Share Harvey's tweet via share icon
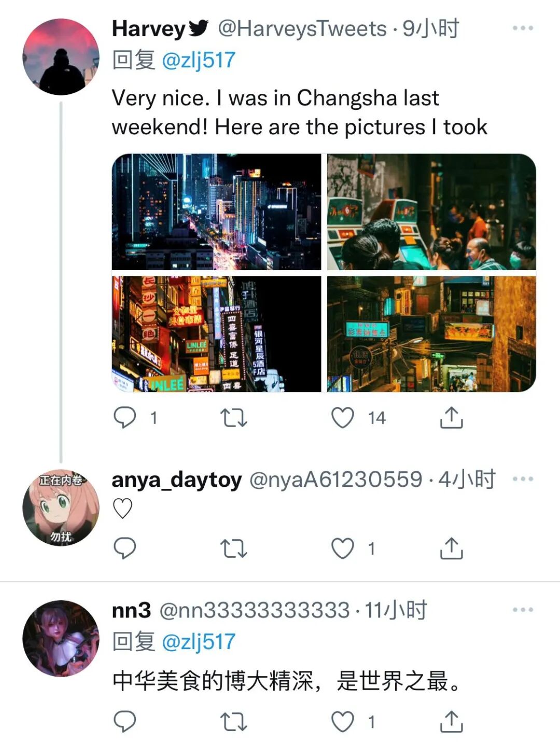 pos(451,417)
